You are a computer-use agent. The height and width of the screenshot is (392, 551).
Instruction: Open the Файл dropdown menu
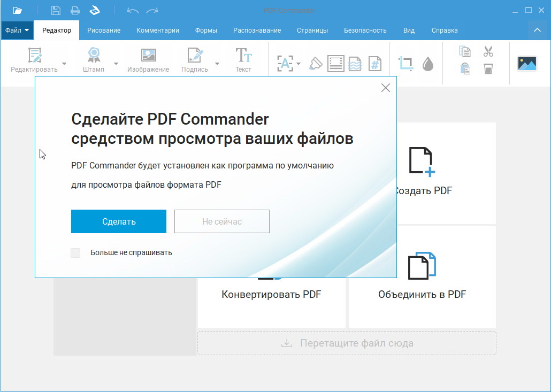click(17, 30)
